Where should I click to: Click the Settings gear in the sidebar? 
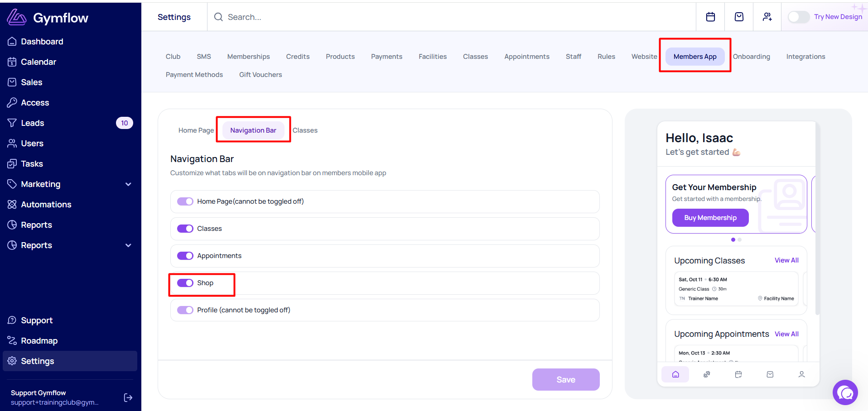pos(12,361)
